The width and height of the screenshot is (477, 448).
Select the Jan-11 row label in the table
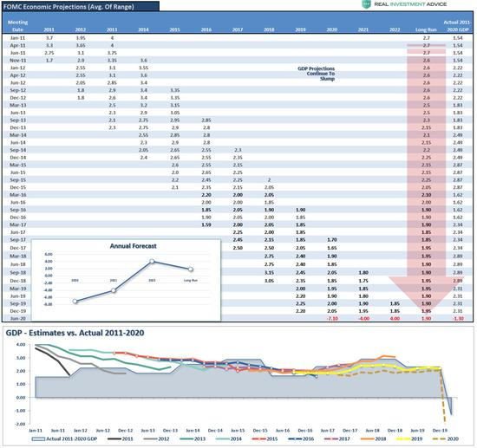(x=17, y=38)
